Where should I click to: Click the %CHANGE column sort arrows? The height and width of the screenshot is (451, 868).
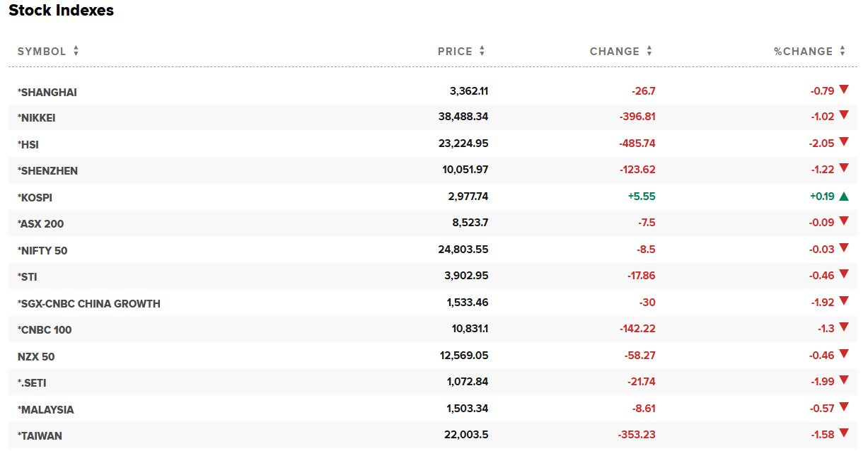(842, 51)
